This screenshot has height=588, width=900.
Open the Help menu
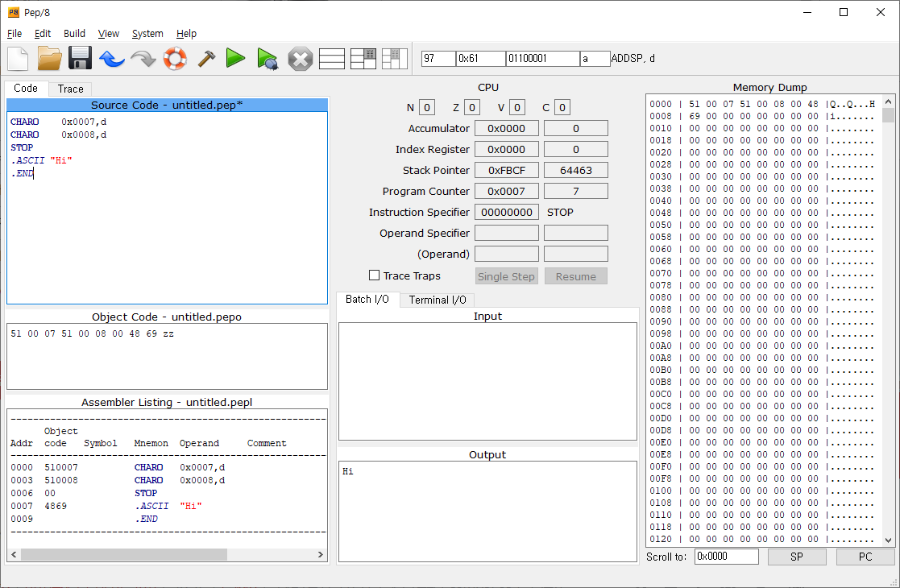[x=187, y=33]
